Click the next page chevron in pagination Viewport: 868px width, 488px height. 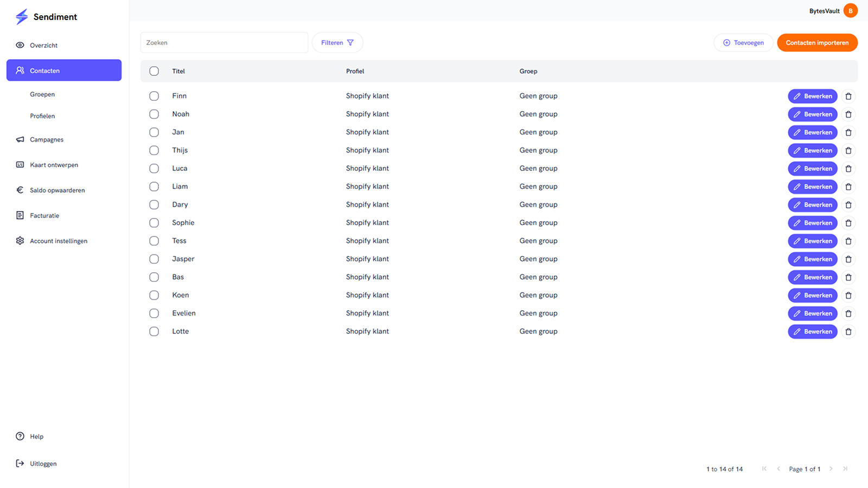832,468
